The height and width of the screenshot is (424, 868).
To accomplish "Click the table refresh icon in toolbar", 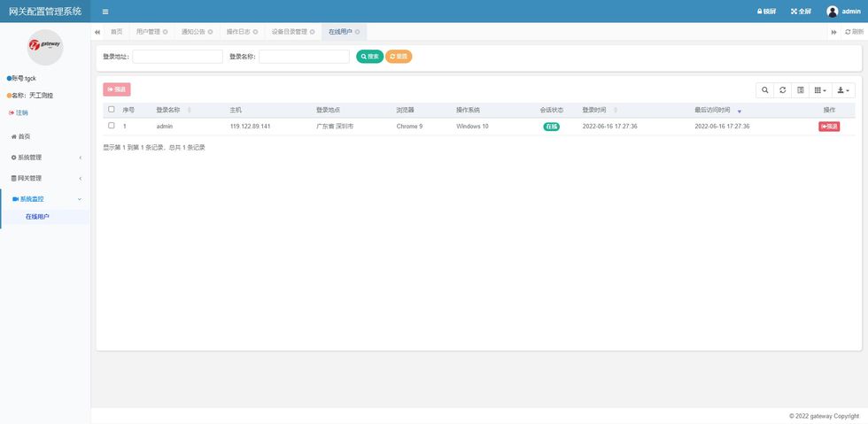I will tap(782, 90).
